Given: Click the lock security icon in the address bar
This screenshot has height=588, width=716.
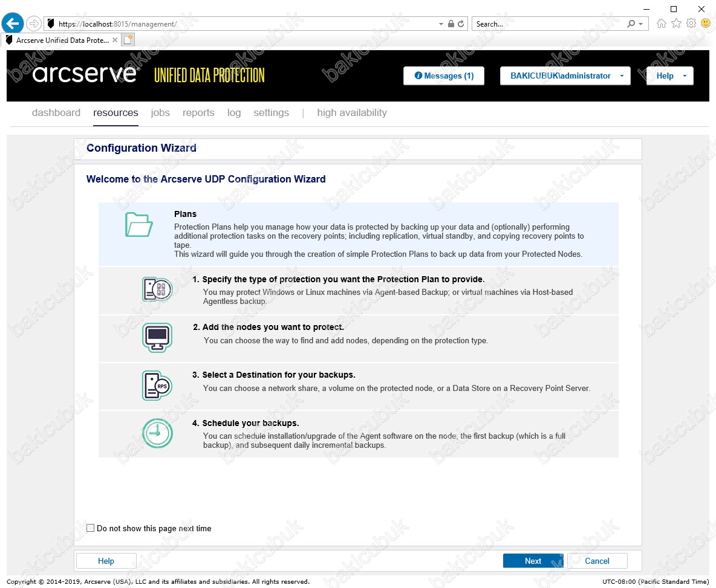Looking at the screenshot, I should (x=451, y=24).
